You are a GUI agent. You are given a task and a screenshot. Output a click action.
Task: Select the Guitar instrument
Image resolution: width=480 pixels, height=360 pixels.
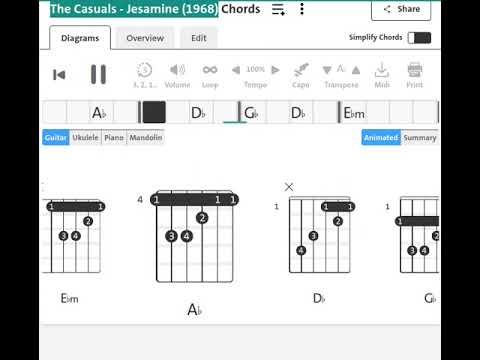(x=56, y=137)
